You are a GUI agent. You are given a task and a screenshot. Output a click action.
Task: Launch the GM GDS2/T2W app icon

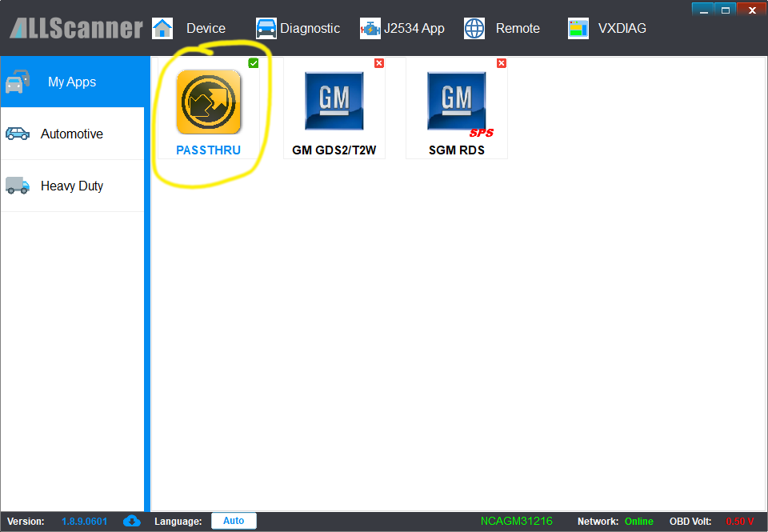tap(334, 101)
